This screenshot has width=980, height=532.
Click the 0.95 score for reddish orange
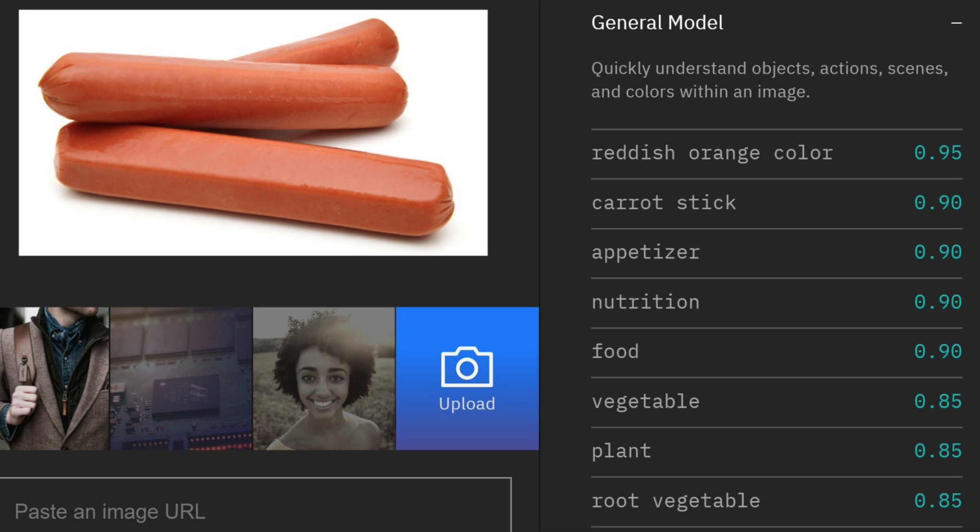coord(938,153)
